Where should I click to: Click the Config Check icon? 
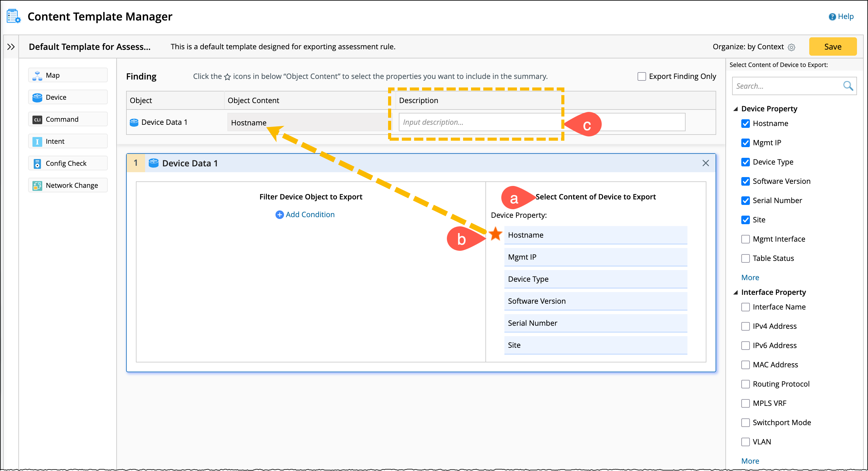coord(37,164)
